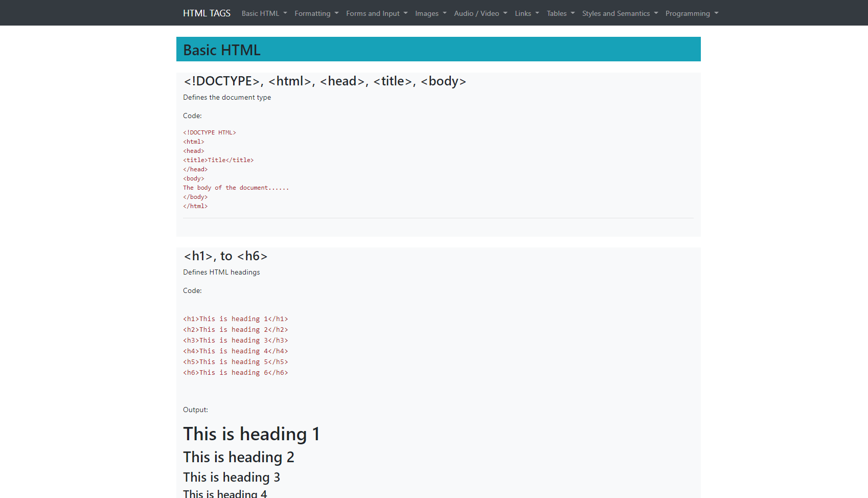Click the rendered 'This is heading 1' output

252,434
